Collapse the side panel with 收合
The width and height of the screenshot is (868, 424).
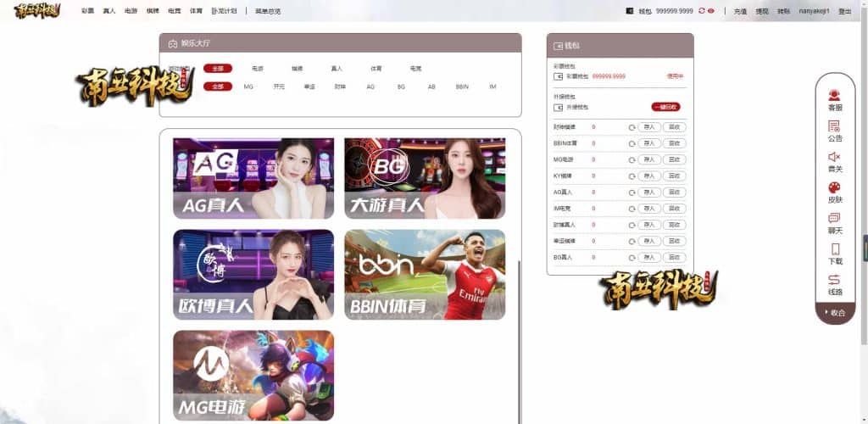(835, 313)
